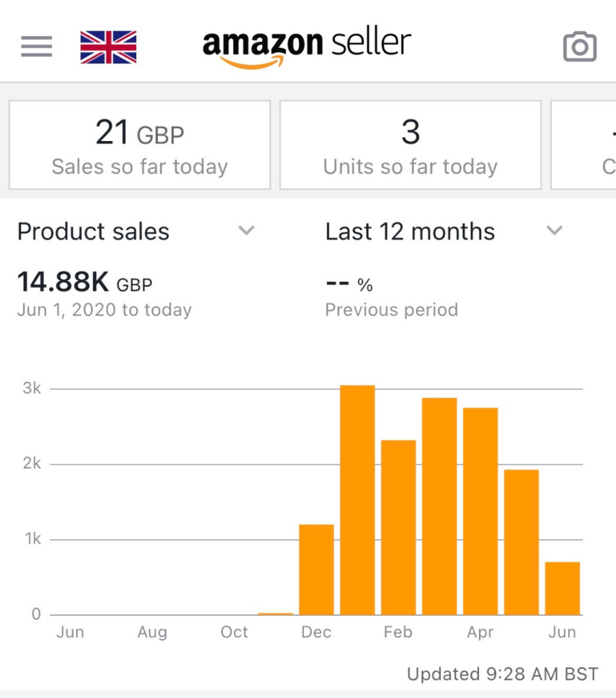Tap the March sales bar
Screen dimensions: 616x698
tap(439, 506)
